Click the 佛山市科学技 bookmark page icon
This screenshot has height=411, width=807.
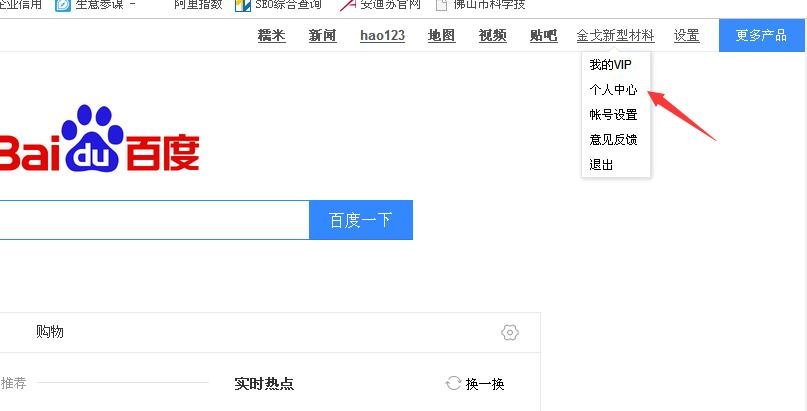[441, 5]
